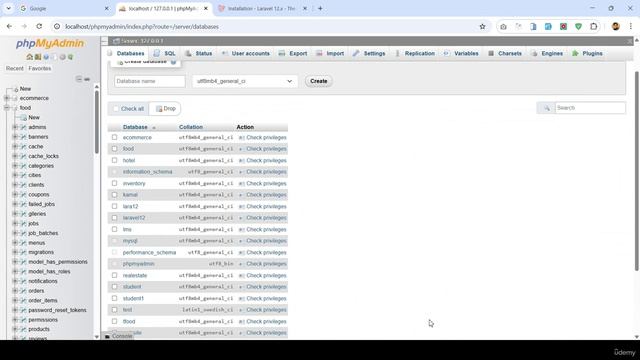Click the orders table icon in tree
The image size is (640, 360).
(23, 291)
